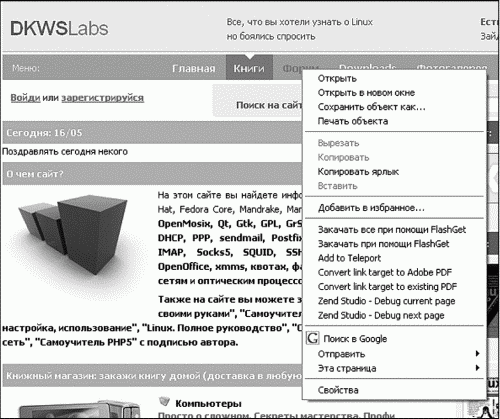
Task: Follow the зарегистрируйся registration link
Action: click(x=103, y=98)
